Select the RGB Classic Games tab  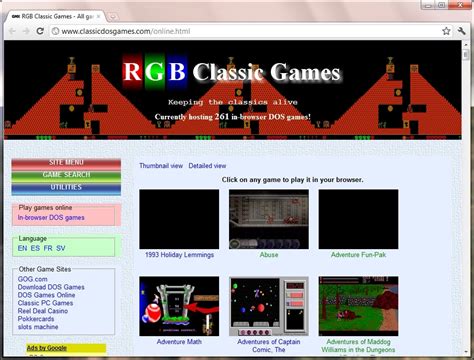55,16
